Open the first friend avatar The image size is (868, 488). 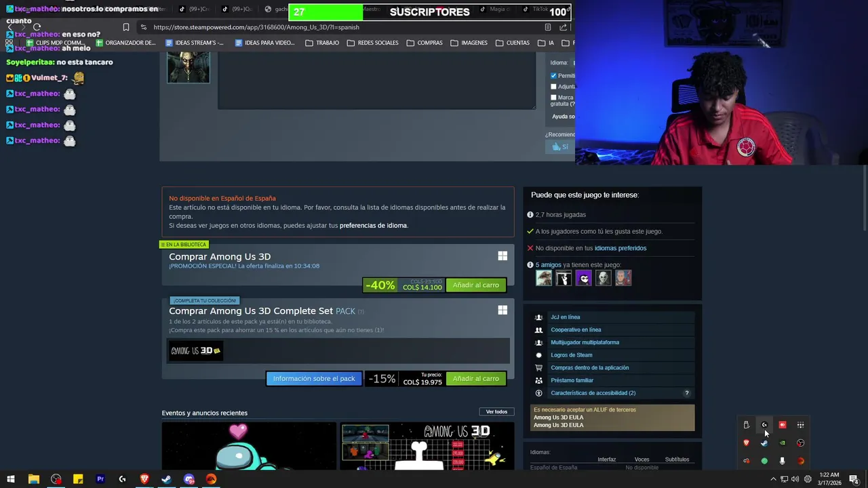[x=544, y=278]
